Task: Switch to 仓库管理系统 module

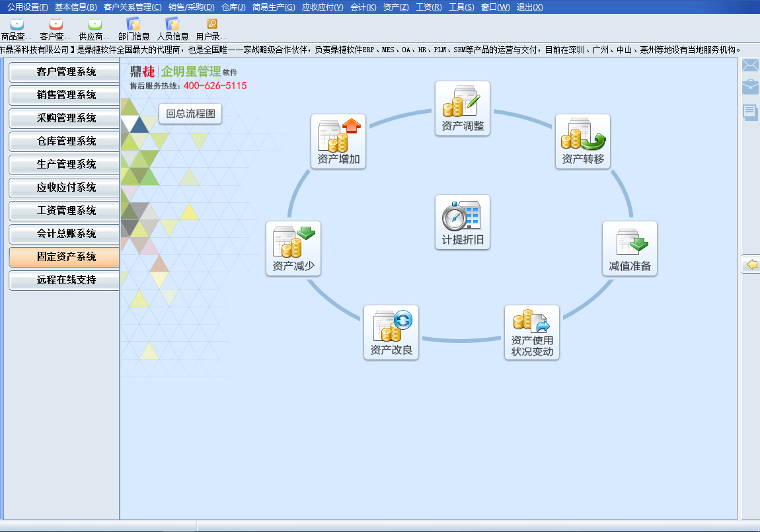Action: click(65, 141)
